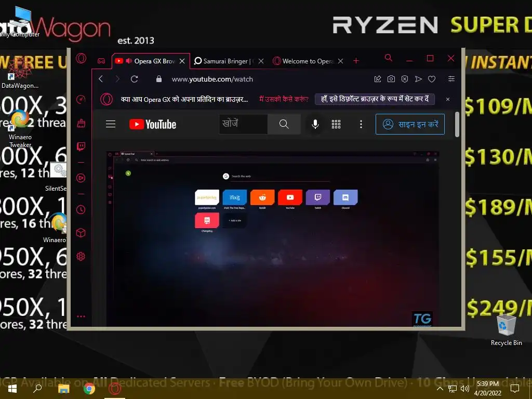This screenshot has height=399, width=532.
Task: Open Easy Setup sliders icon
Action: (x=451, y=79)
